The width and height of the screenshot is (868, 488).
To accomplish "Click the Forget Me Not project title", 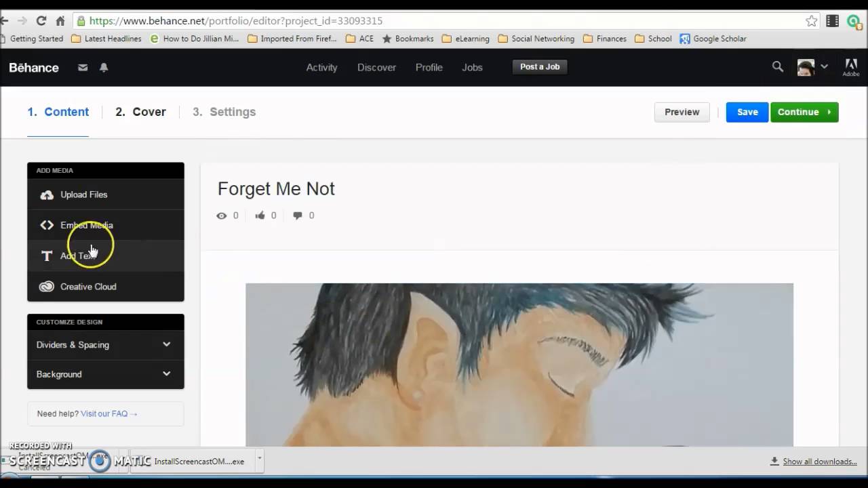I will pos(276,188).
